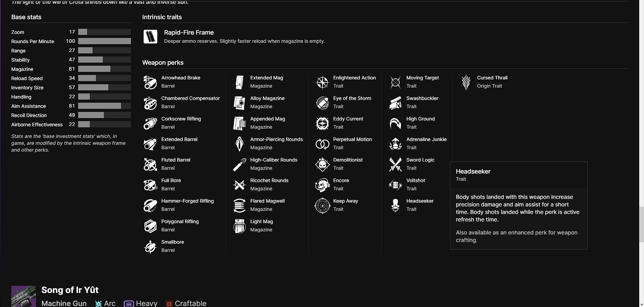Click the Smallbore barrel icon

(x=150, y=247)
